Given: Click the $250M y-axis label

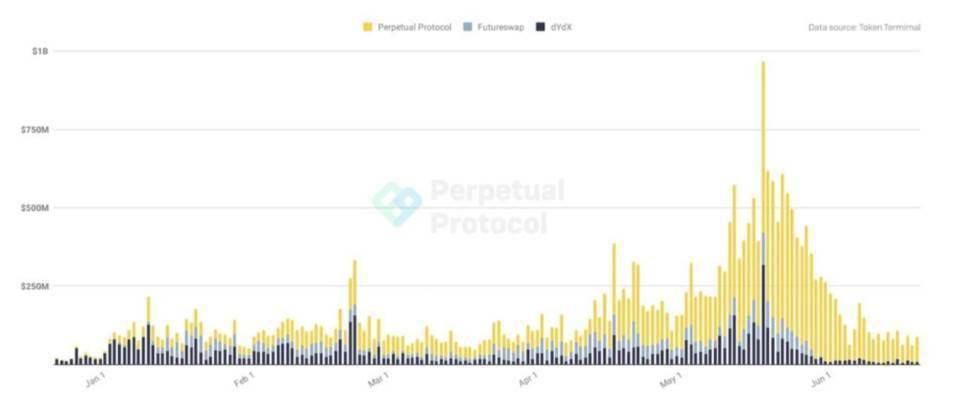Looking at the screenshot, I should (x=35, y=287).
